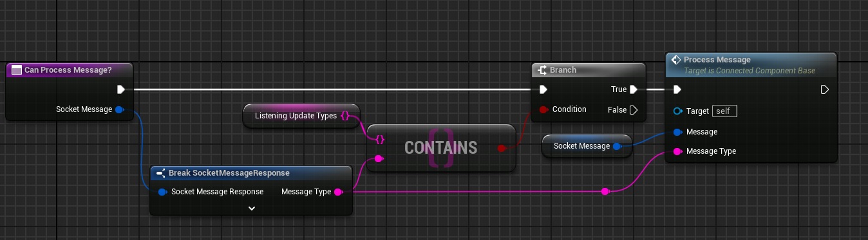Click the Can Process Message? execution output pin
This screenshot has width=868, height=240.
121,89
